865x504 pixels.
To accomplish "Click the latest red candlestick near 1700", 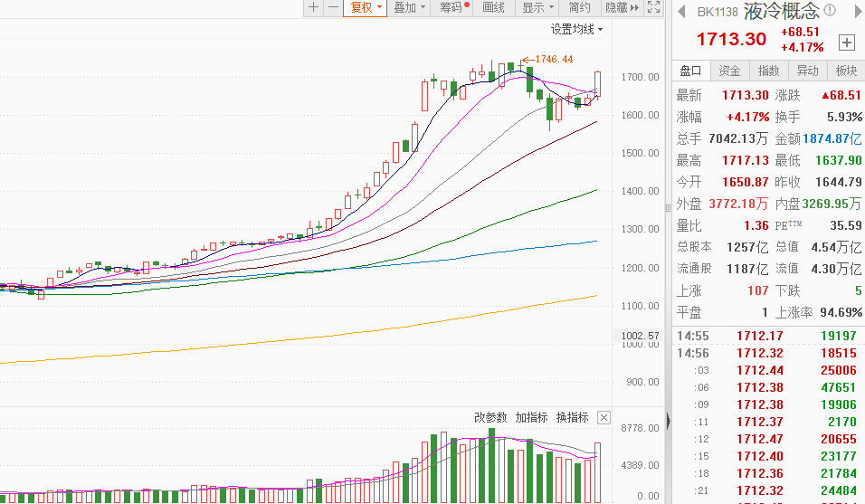I will click(x=597, y=84).
